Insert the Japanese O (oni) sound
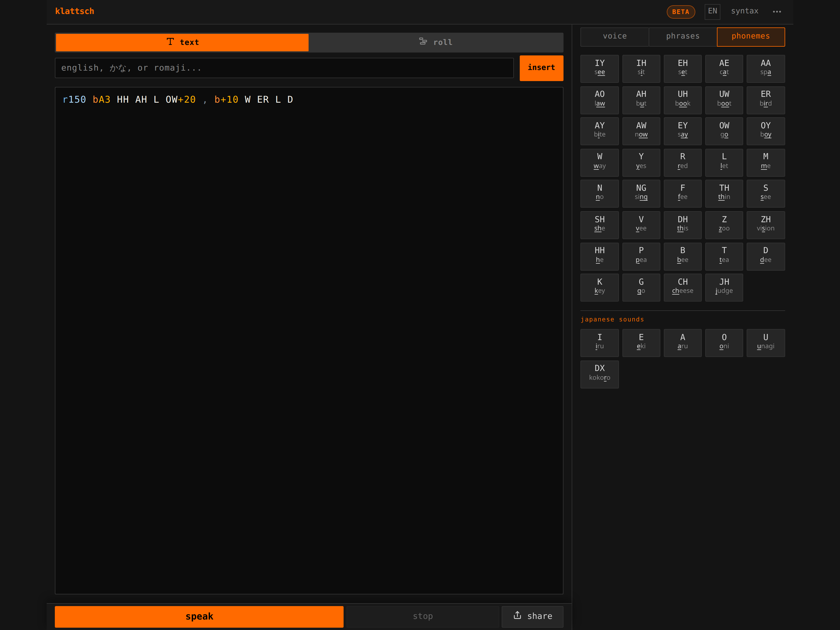The width and height of the screenshot is (840, 630). click(724, 343)
